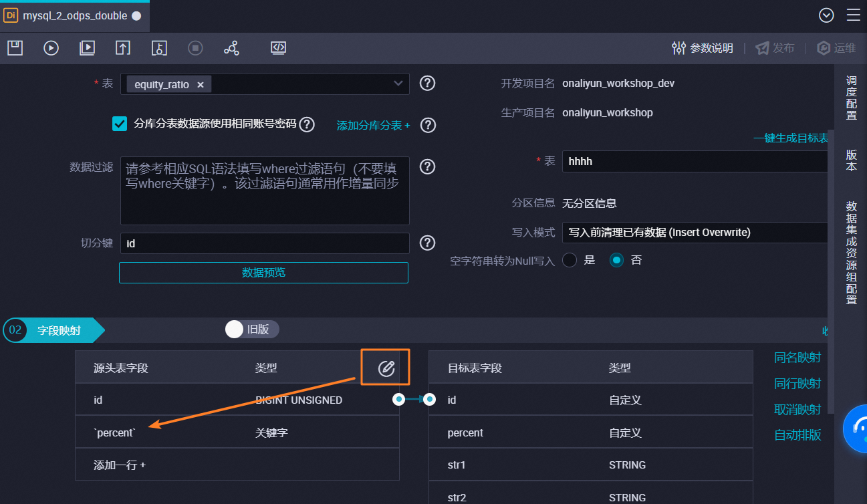Run the task with play icon
867x504 pixels.
tap(51, 47)
